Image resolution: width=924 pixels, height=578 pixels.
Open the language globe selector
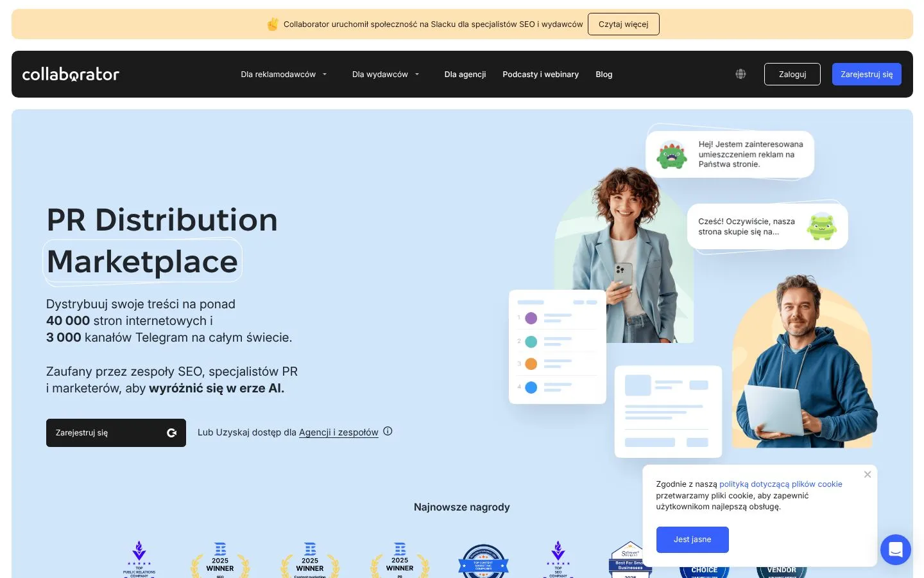(740, 74)
